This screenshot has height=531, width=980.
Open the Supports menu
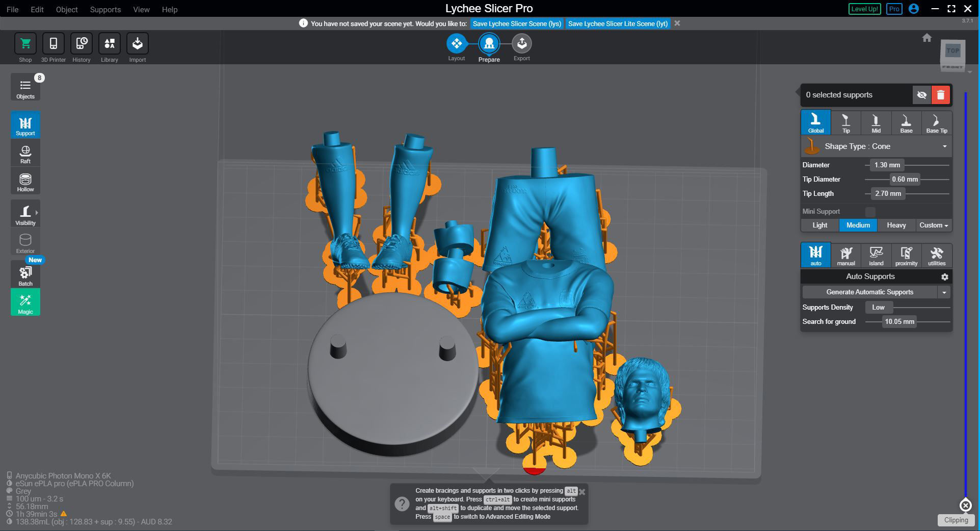pyautogui.click(x=105, y=10)
